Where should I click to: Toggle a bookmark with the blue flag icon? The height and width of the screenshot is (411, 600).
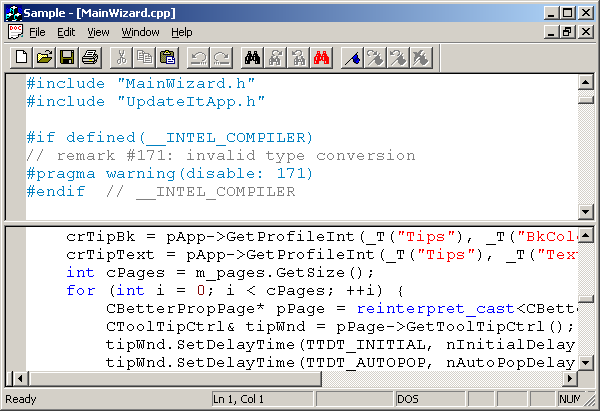pyautogui.click(x=353, y=57)
